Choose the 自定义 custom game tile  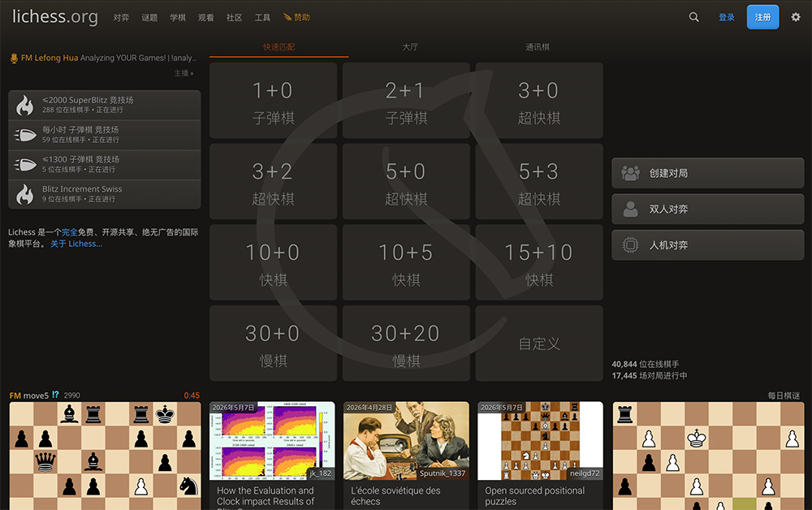(539, 344)
